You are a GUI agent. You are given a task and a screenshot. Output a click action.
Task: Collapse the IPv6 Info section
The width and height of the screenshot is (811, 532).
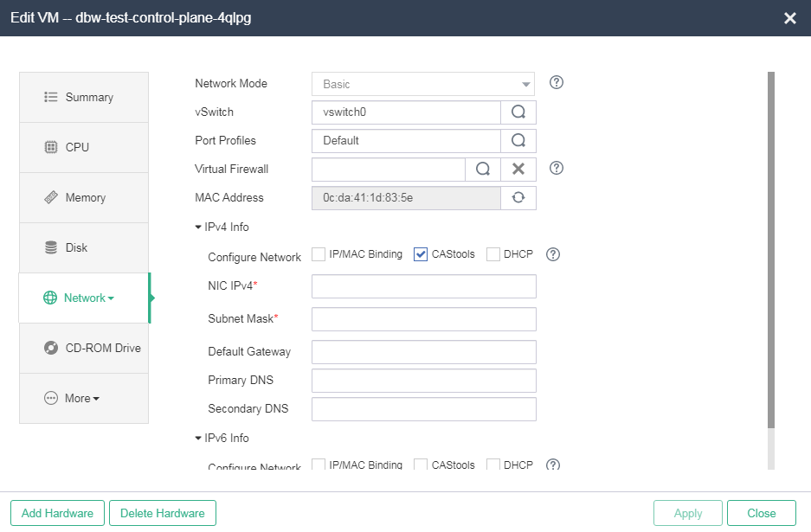[x=222, y=438]
